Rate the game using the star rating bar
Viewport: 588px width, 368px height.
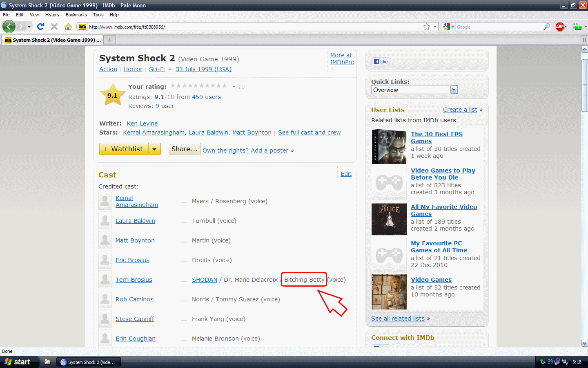coord(198,86)
